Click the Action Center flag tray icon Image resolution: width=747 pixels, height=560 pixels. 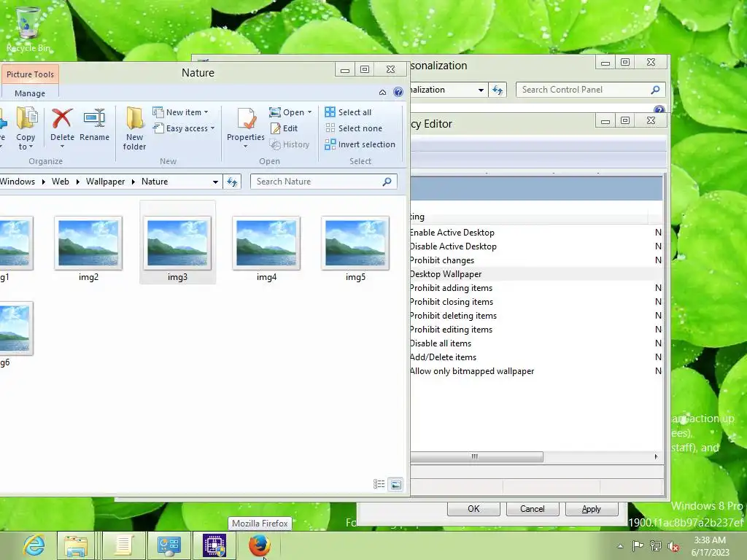pos(638,545)
